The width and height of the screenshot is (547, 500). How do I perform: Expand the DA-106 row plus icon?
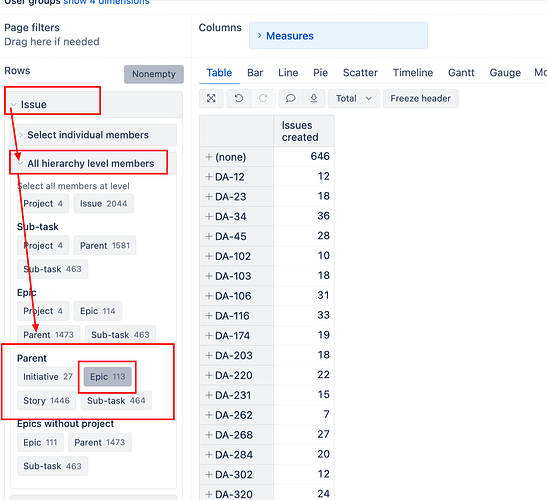pyautogui.click(x=209, y=296)
